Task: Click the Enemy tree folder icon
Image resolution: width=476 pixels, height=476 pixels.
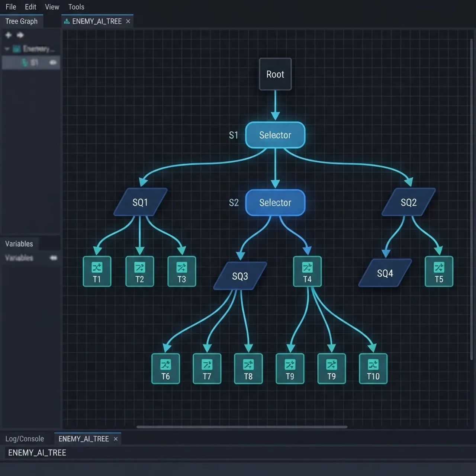Action: (x=17, y=49)
